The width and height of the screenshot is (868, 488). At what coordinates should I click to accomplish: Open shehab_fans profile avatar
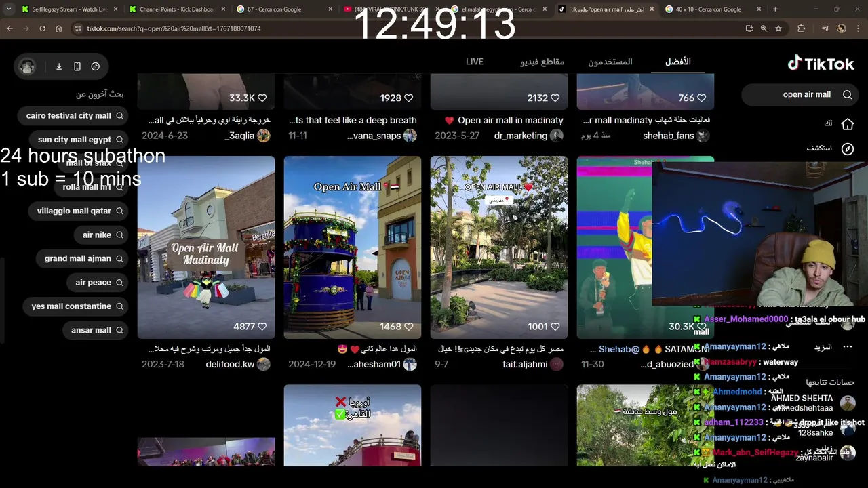click(703, 136)
